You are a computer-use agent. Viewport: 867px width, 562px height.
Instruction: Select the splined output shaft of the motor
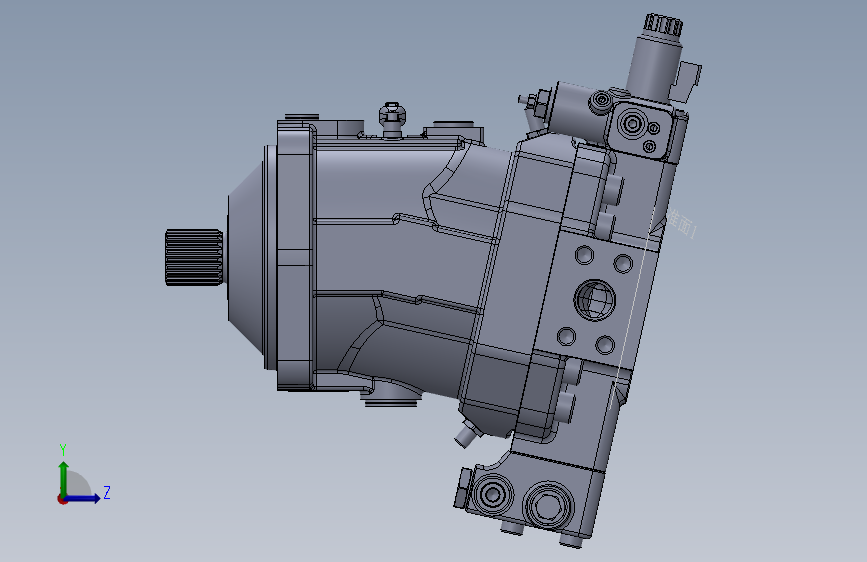coord(194,257)
